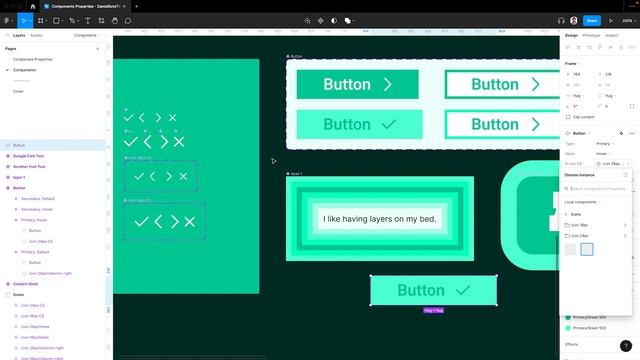640x360 pixels.
Task: Select the highlighted instance thumbnail
Action: click(x=587, y=249)
